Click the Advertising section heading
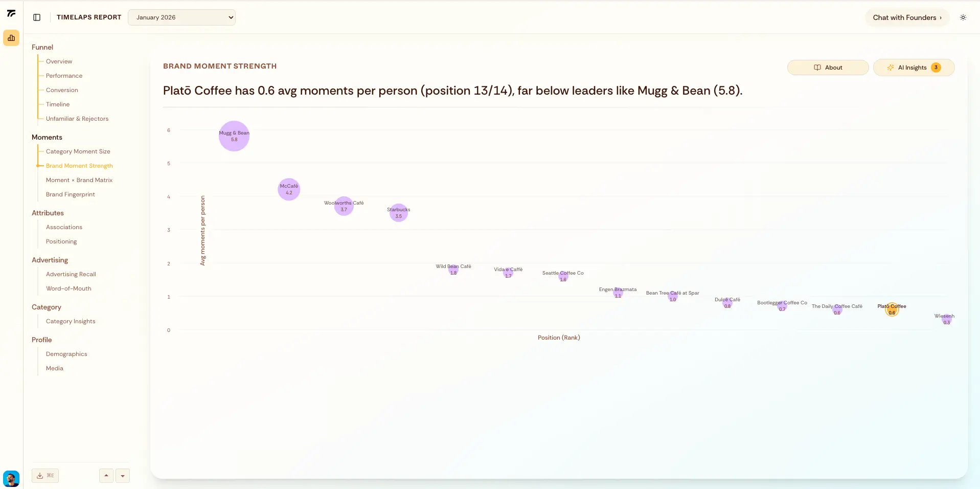 tap(50, 260)
